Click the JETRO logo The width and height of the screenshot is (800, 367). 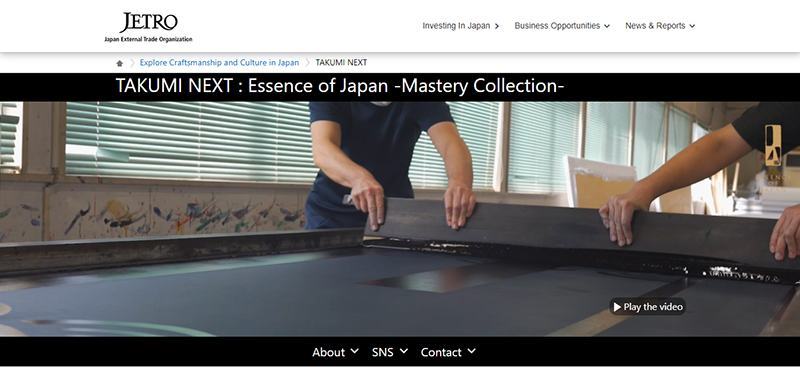[148, 28]
